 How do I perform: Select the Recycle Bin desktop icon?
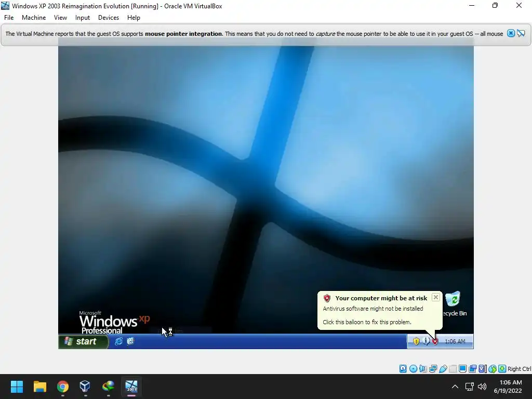pyautogui.click(x=454, y=304)
